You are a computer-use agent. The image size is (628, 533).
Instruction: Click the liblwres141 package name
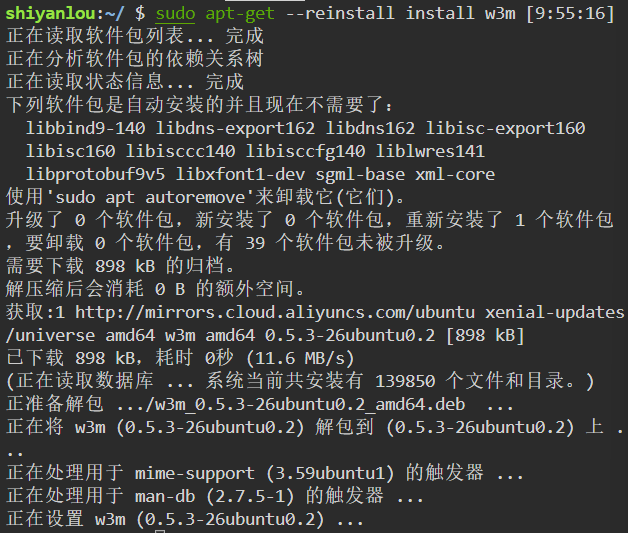(x=430, y=151)
